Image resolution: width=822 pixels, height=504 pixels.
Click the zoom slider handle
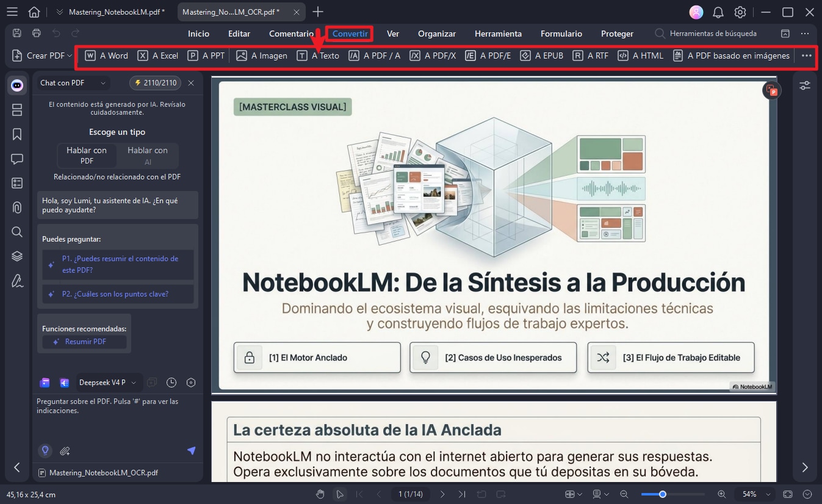(x=662, y=494)
